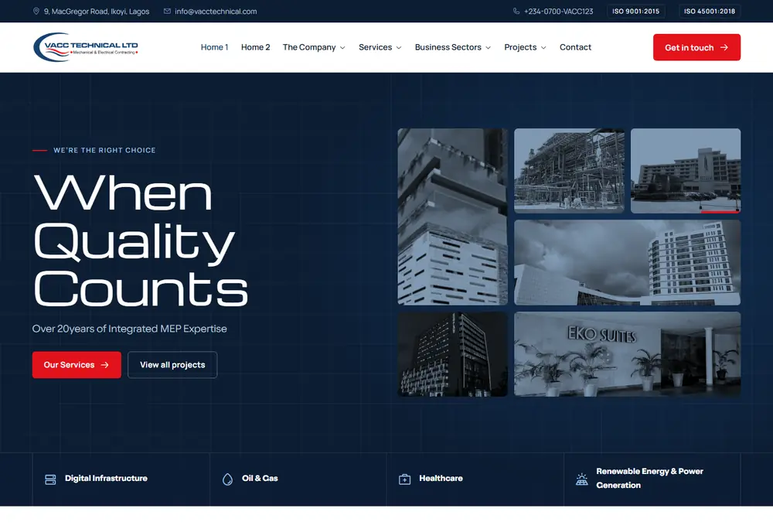Click the VACC Technical Ltd logo
The height and width of the screenshot is (532, 773).
(x=86, y=47)
